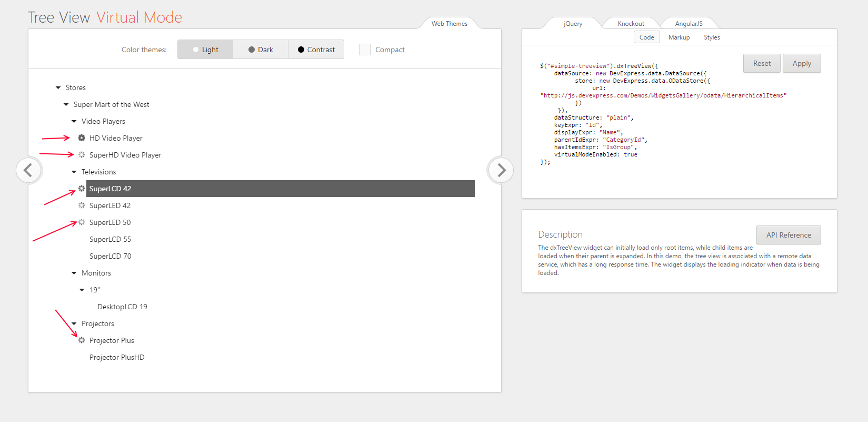Show the Code sub-tab
This screenshot has height=422, width=868.
(x=647, y=37)
